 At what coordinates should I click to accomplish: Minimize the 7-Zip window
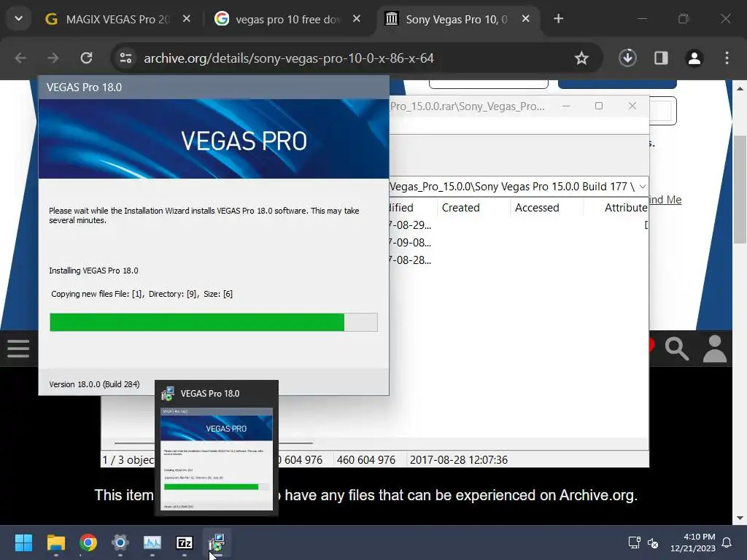(566, 106)
